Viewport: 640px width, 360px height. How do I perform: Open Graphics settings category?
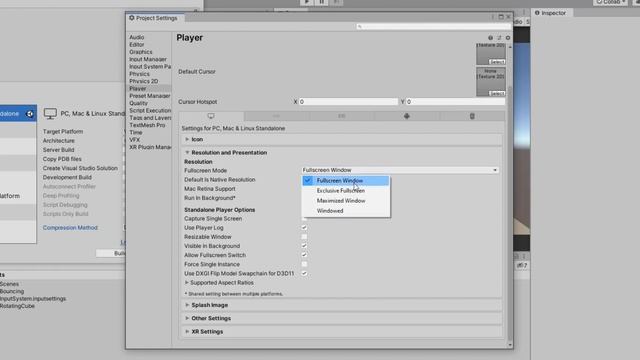[x=141, y=52]
